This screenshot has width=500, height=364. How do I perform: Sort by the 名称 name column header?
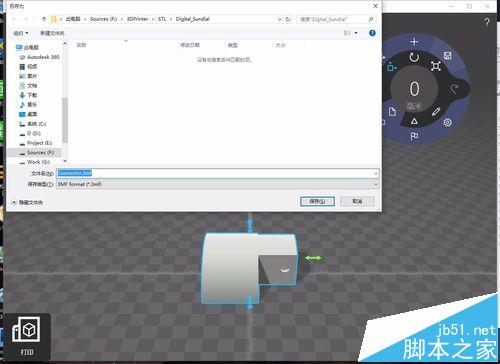click(81, 45)
